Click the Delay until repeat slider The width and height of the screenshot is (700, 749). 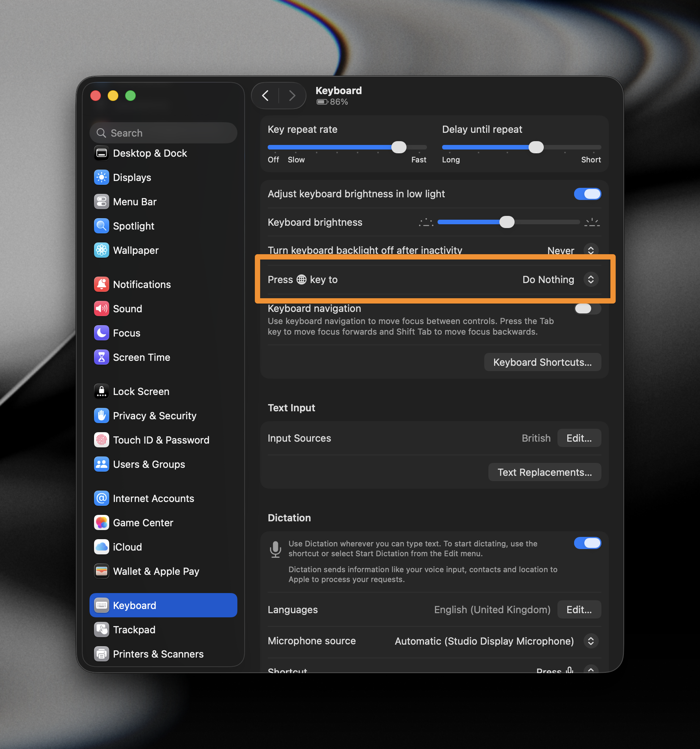(521, 147)
